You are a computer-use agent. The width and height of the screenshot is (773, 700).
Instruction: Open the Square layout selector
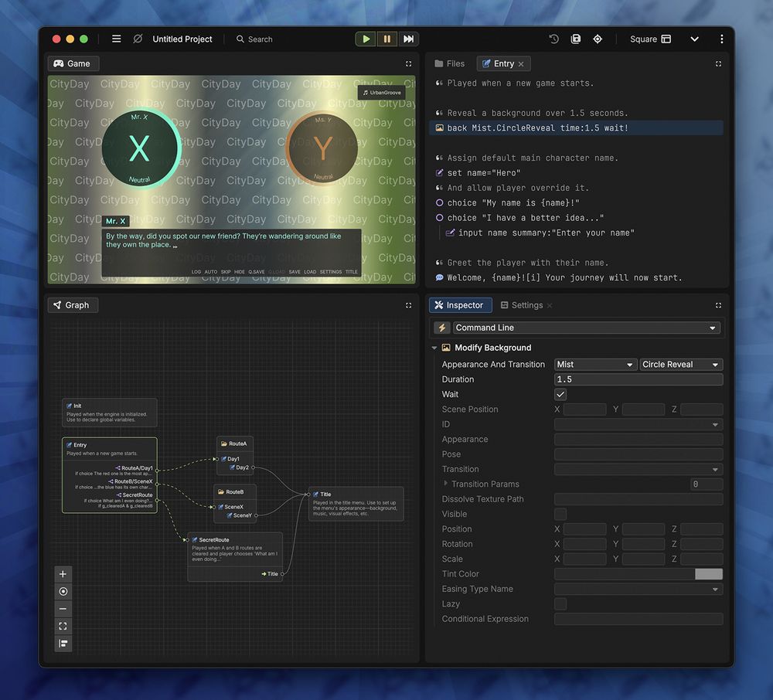point(650,39)
